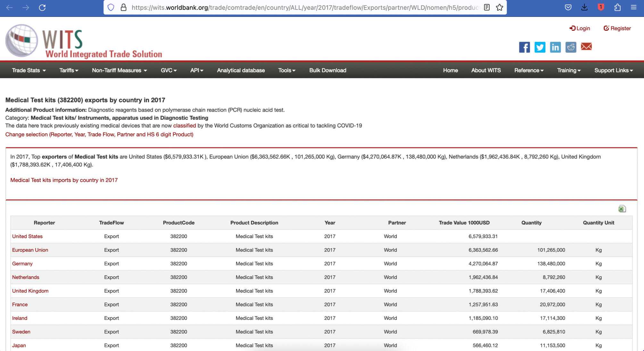Expand the Trade Stats dropdown

coord(29,70)
